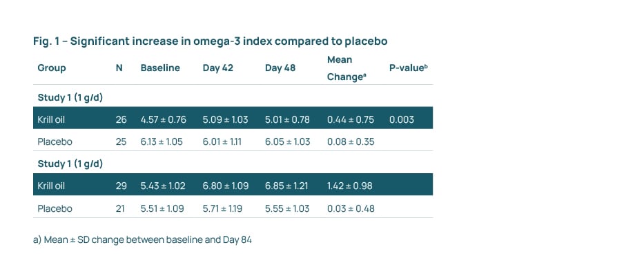The image size is (644, 276).
Task: Click the mean change value 0.08 ± 0.35
Action: pos(351,141)
